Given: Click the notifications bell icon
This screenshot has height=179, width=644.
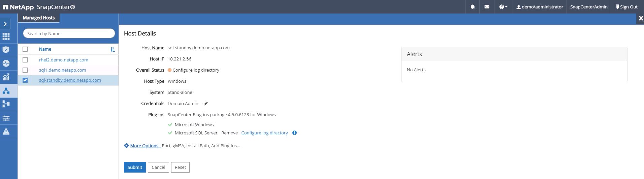Looking at the screenshot, I should click(473, 7).
